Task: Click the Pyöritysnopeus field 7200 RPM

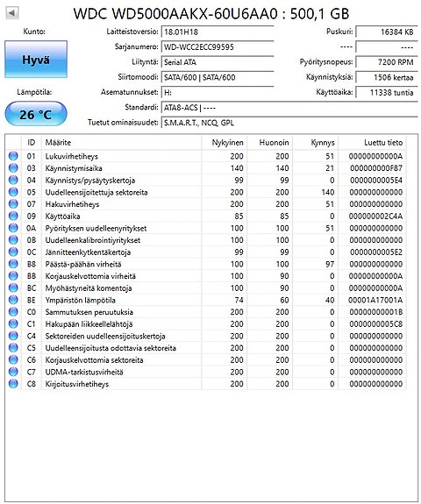Action: coord(386,62)
